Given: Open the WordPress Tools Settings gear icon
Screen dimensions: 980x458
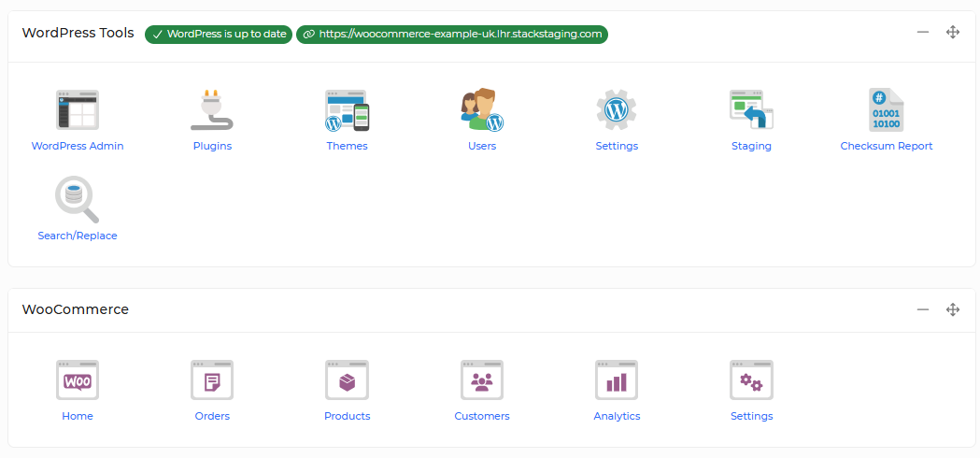Looking at the screenshot, I should coord(617,109).
